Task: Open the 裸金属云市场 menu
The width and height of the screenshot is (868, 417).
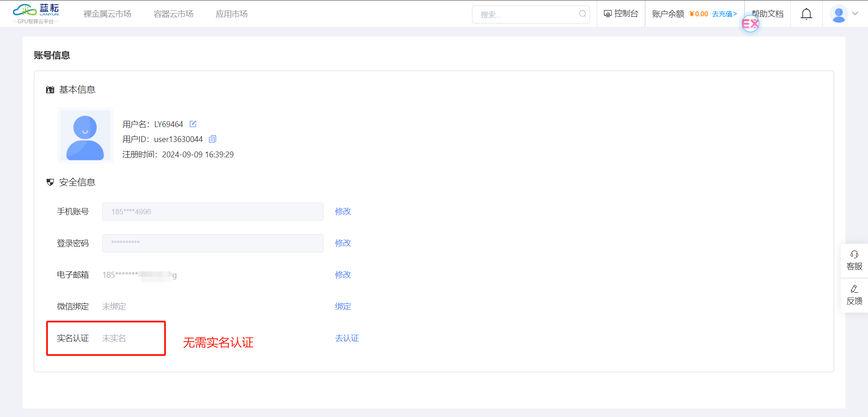Action: pyautogui.click(x=107, y=14)
